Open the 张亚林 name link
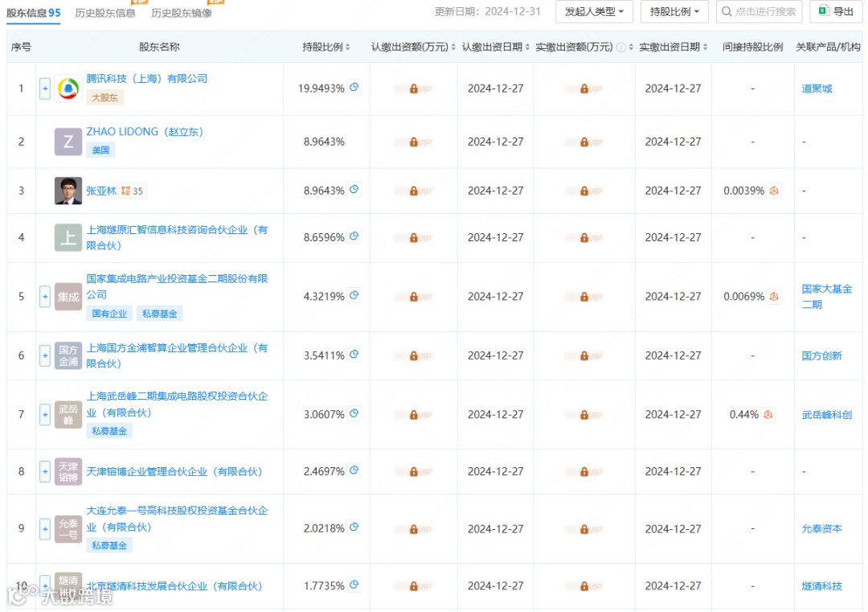The width and height of the screenshot is (868, 612). (x=101, y=191)
